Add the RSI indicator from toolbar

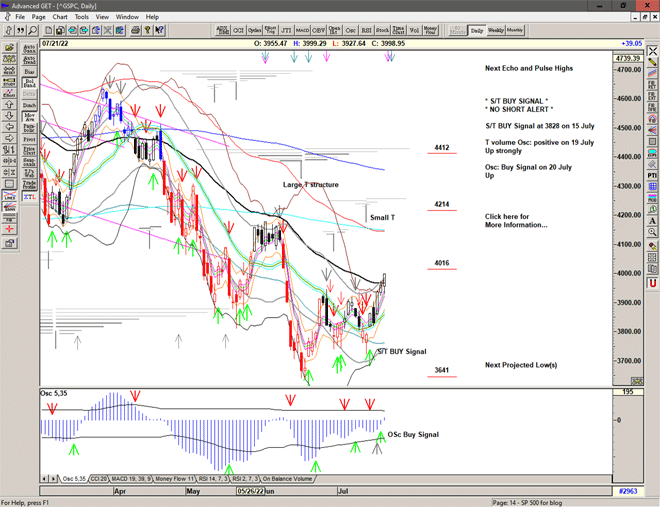pos(365,30)
